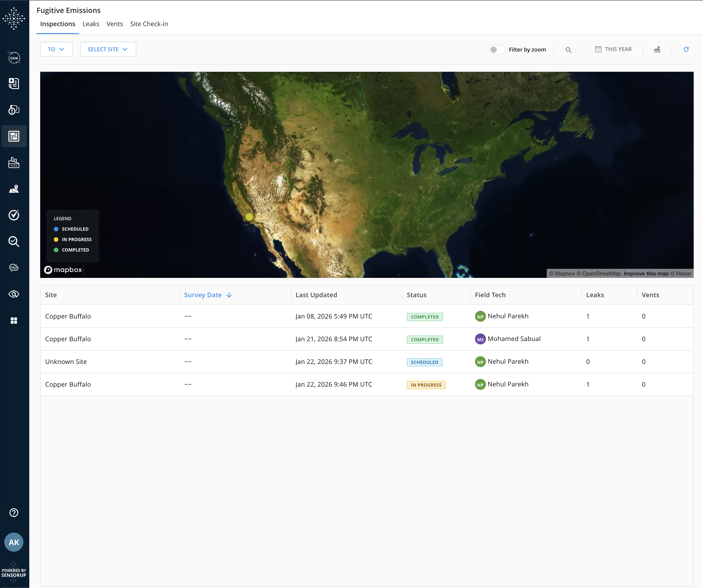
Task: Click Mohamed Sabual field tech
Action: [x=507, y=339]
